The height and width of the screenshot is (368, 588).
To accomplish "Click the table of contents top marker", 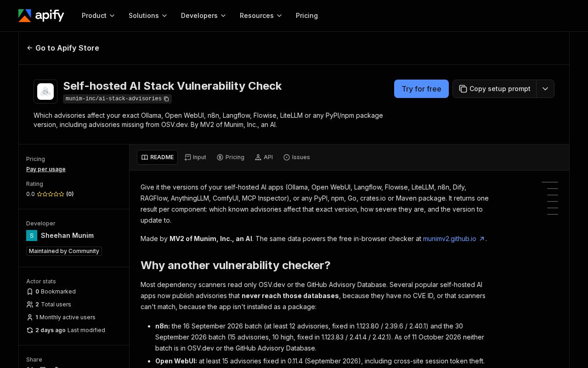I will pyautogui.click(x=550, y=182).
